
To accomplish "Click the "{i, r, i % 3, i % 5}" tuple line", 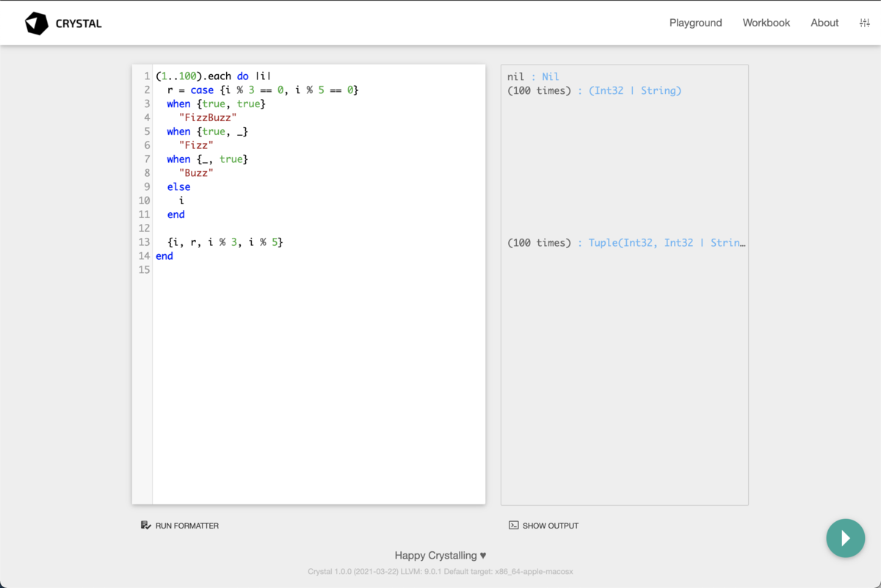I will (x=225, y=242).
